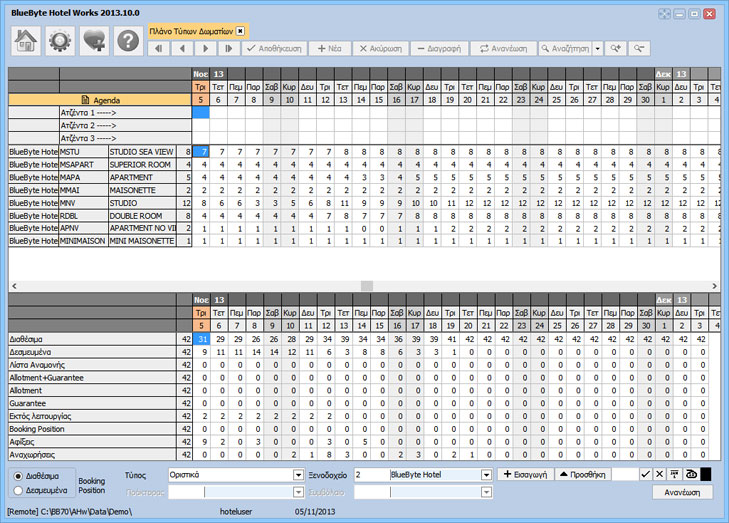Open the Ξενοδοχείο BlueByte Hotel dropdown
Viewport: 729px width, 523px height.
point(486,474)
